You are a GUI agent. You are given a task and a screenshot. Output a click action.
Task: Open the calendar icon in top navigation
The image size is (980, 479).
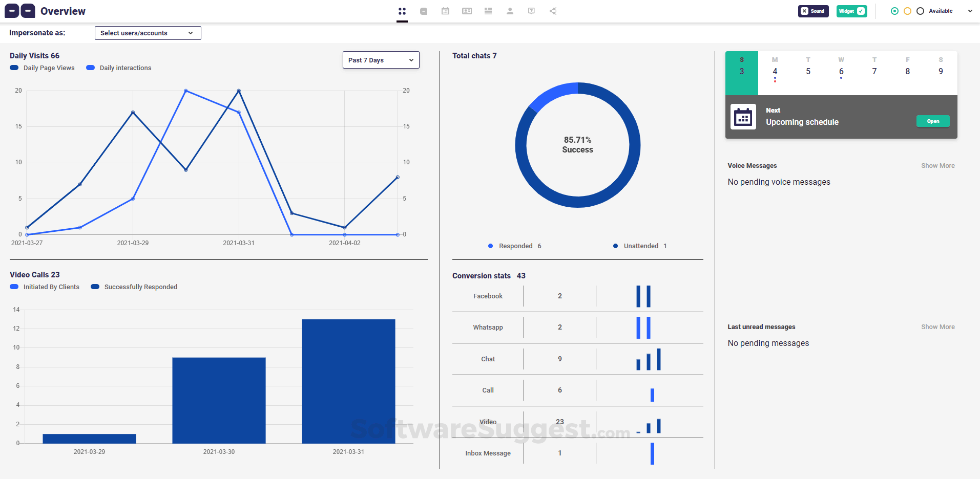(x=446, y=11)
